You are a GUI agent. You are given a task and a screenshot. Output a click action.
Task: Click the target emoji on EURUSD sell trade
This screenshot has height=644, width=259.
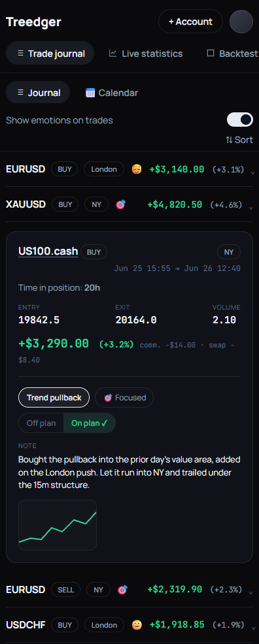pos(122,590)
